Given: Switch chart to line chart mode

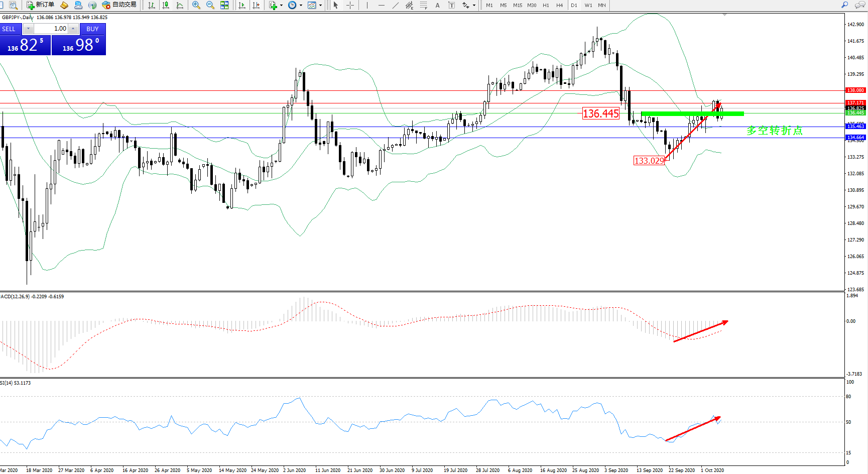Looking at the screenshot, I should tap(180, 5).
